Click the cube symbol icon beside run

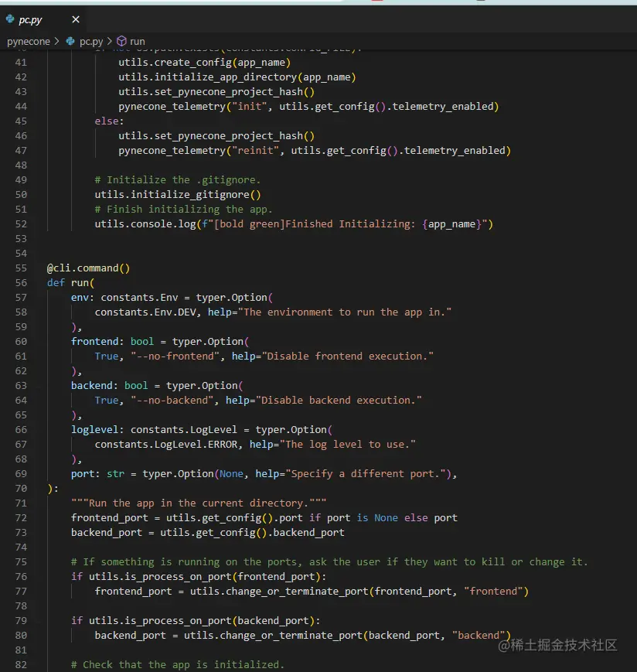coord(121,41)
